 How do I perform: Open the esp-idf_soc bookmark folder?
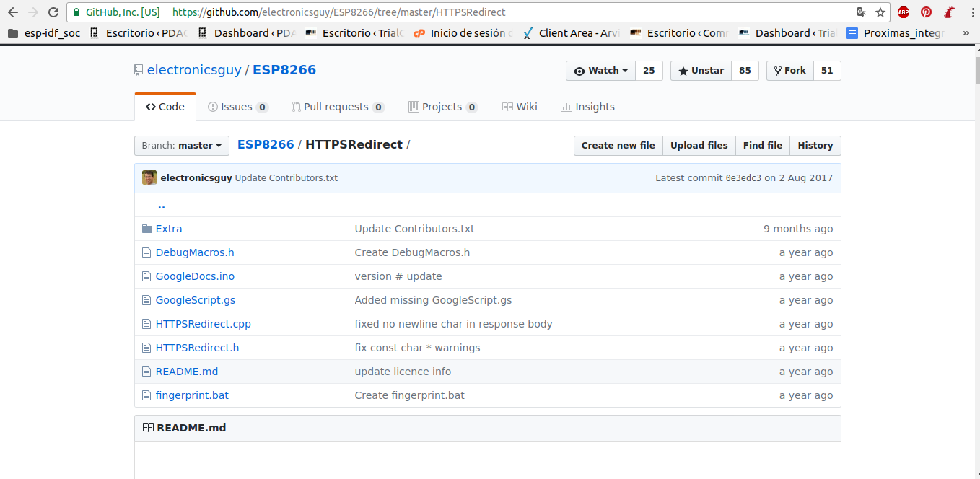click(44, 33)
